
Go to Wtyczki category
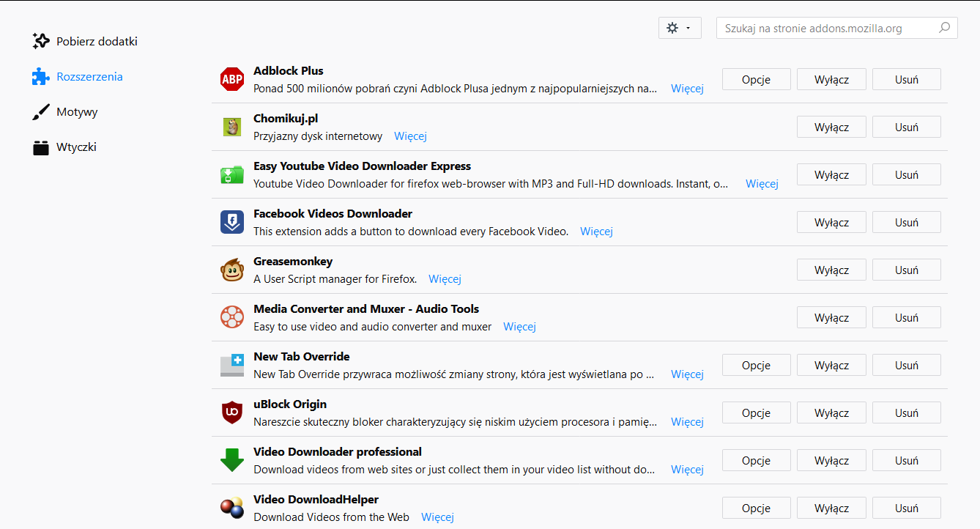click(64, 147)
